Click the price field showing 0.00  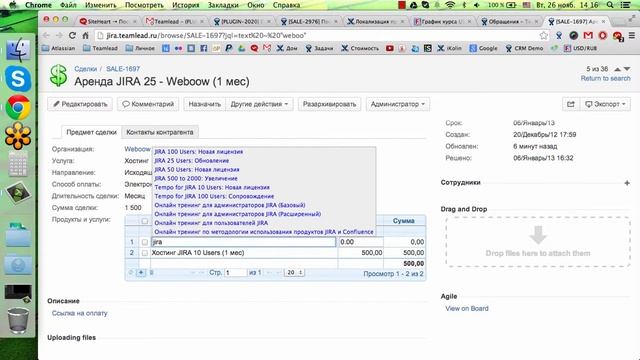coord(361,242)
